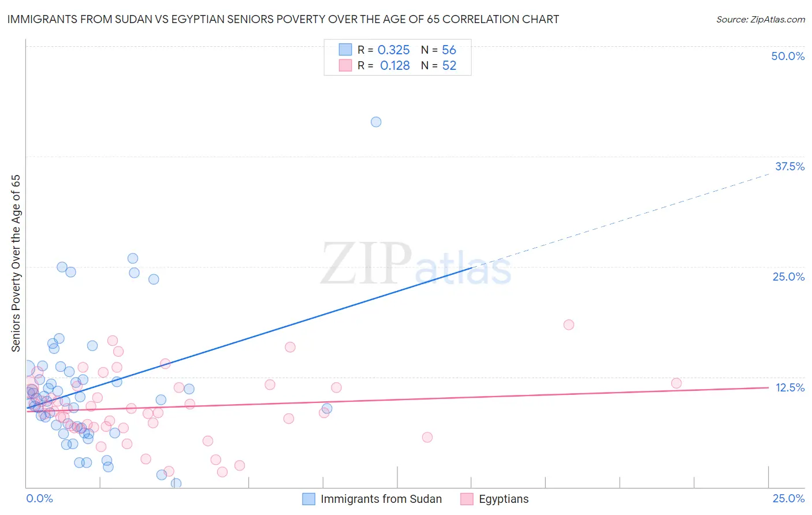This screenshot has width=812, height=515.
Task: Click the blue outlier point near 41%
Action: point(376,122)
